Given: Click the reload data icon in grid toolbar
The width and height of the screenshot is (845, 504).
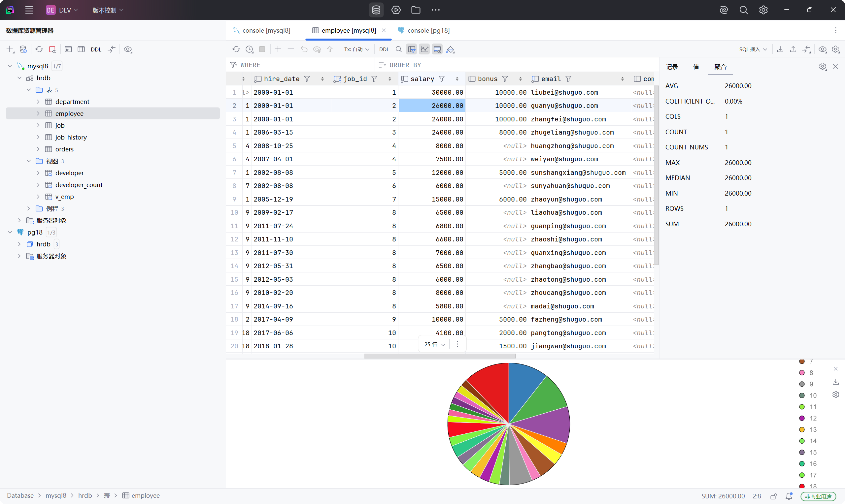Looking at the screenshot, I should [236, 49].
